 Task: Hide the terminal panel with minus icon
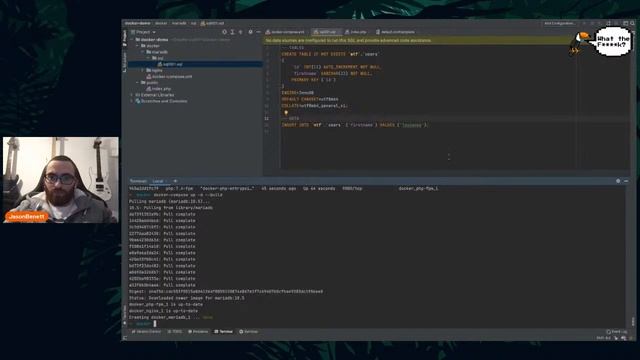pyautogui.click(x=626, y=181)
